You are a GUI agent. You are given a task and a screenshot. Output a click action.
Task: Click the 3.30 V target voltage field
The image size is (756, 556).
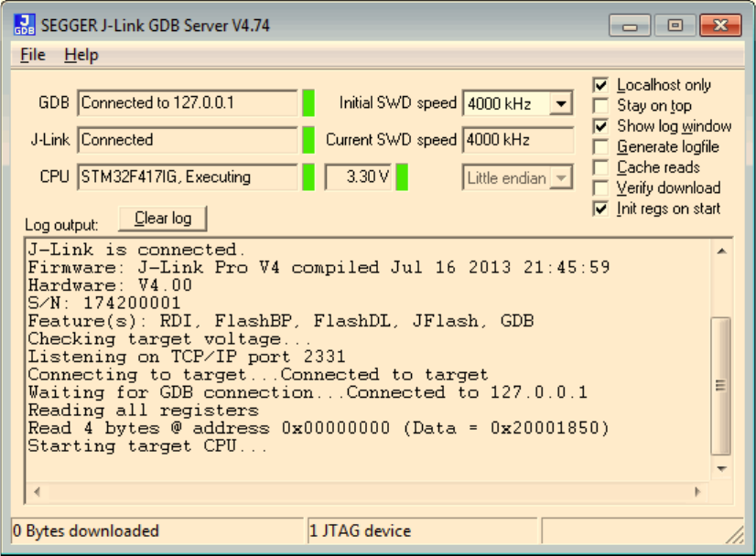[x=358, y=176]
